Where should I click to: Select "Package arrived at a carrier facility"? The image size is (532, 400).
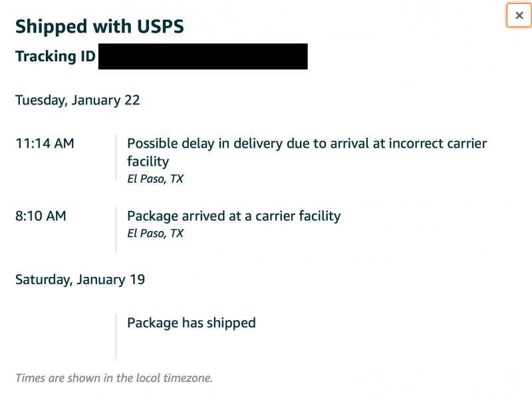[233, 216]
